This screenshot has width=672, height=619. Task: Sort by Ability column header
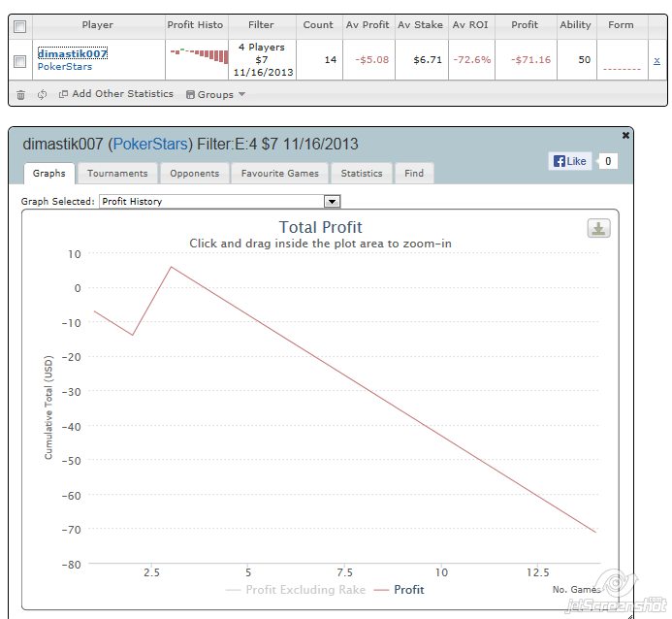click(576, 25)
